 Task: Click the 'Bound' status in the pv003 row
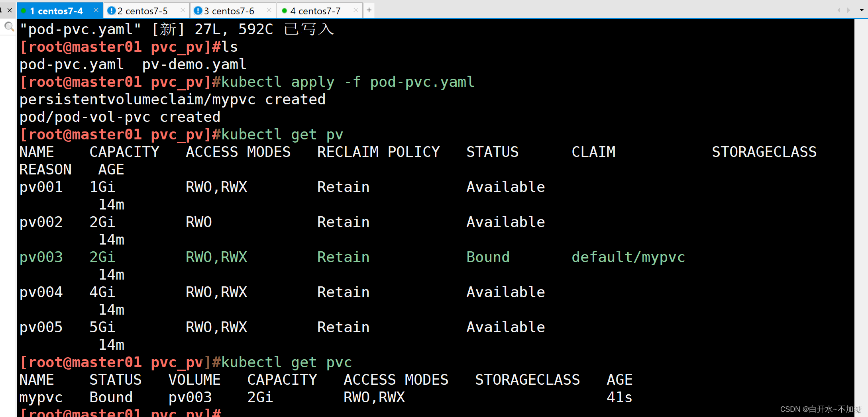488,257
